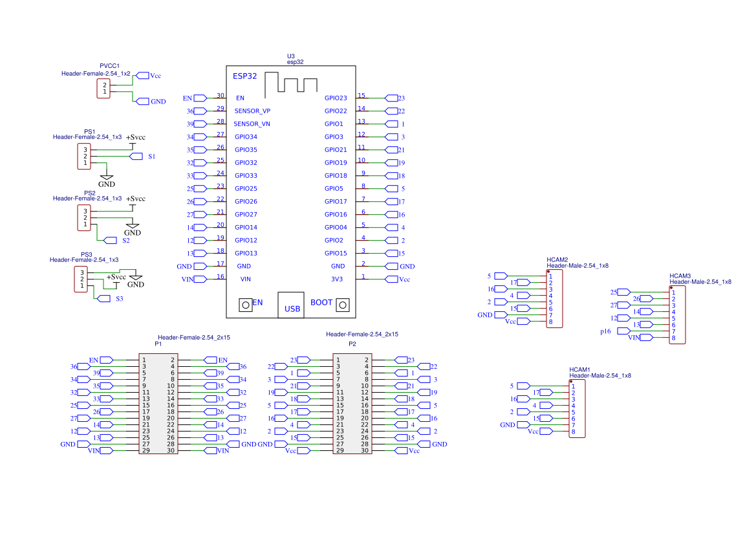Image resolution: width=756 pixels, height=535 pixels.
Task: Click Header-Female-2.54_2x15 label above P1
Action: [194, 337]
